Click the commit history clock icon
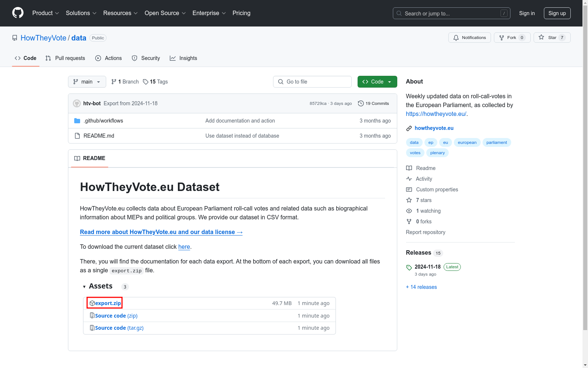Screen dimensions: 588x368 point(361,103)
